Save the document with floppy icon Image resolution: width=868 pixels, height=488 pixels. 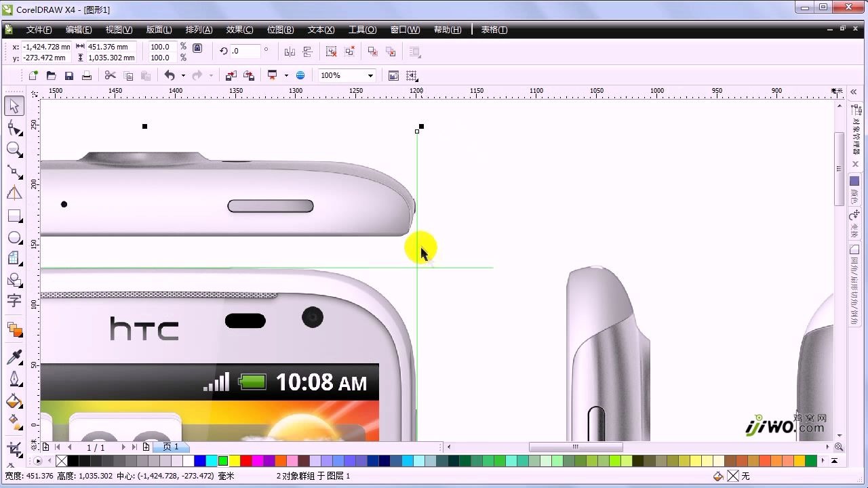coord(68,75)
